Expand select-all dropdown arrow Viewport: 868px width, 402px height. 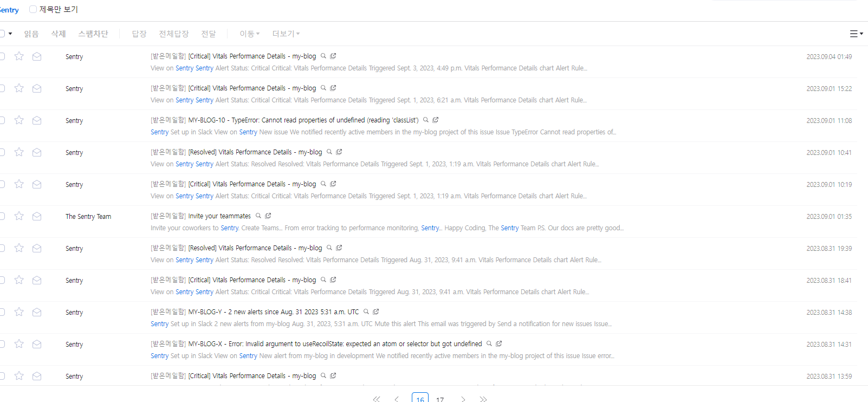click(x=10, y=34)
